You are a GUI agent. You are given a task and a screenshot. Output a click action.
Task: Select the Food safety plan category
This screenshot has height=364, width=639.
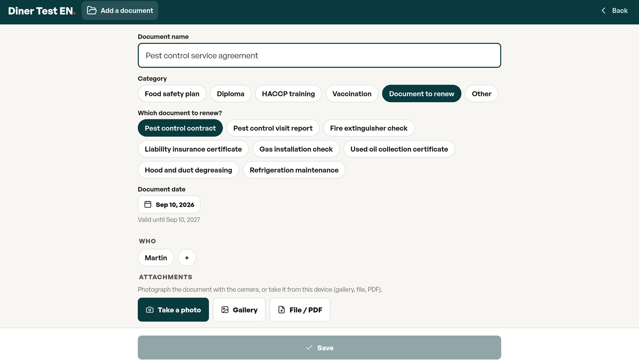pos(172,94)
